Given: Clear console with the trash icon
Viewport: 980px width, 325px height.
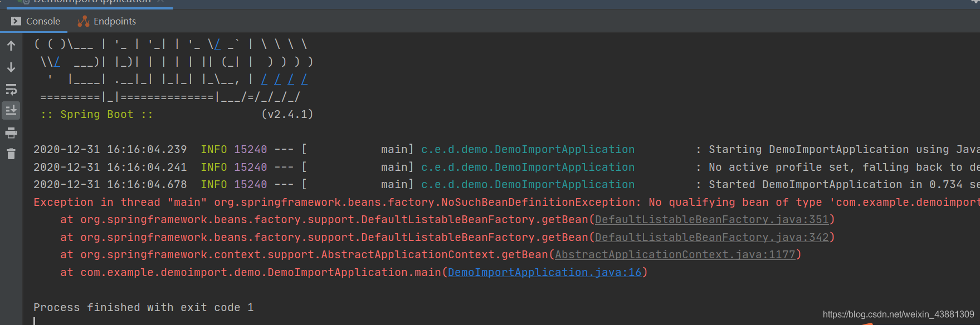Looking at the screenshot, I should [11, 154].
